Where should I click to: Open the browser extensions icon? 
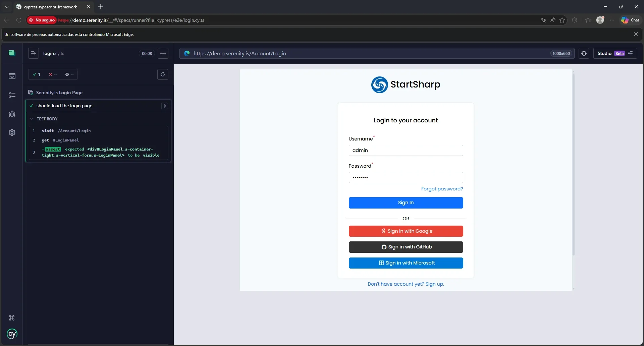(x=575, y=20)
